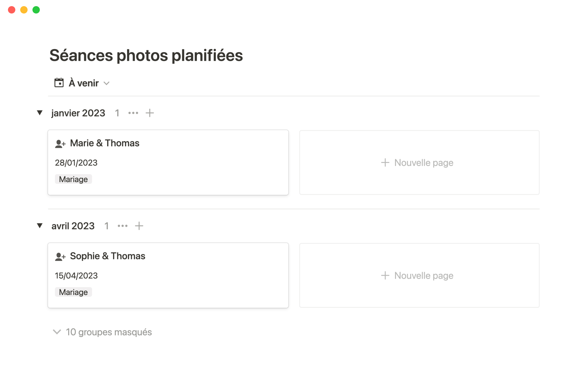Select the À venir view tab
588x368 pixels.
[x=84, y=83]
